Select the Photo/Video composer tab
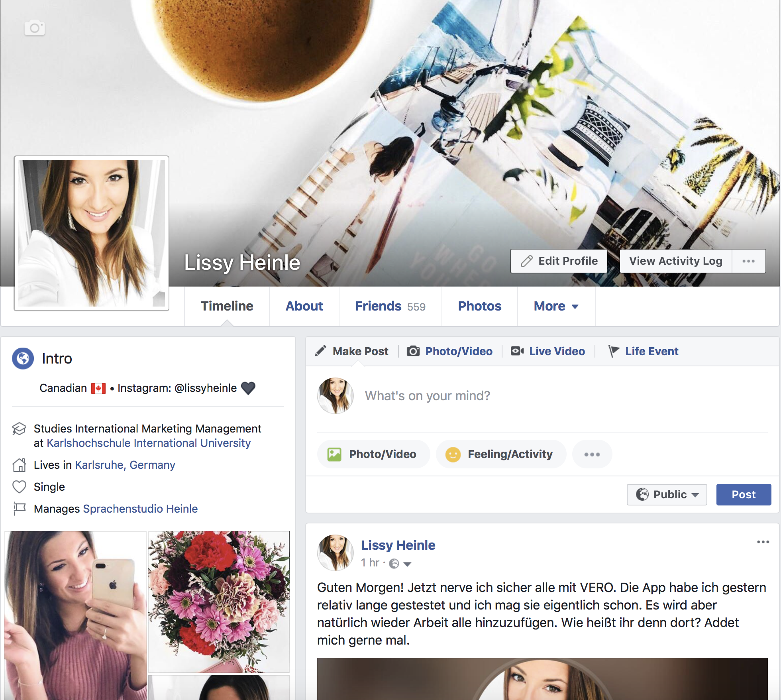The width and height of the screenshot is (781, 700). pos(449,351)
